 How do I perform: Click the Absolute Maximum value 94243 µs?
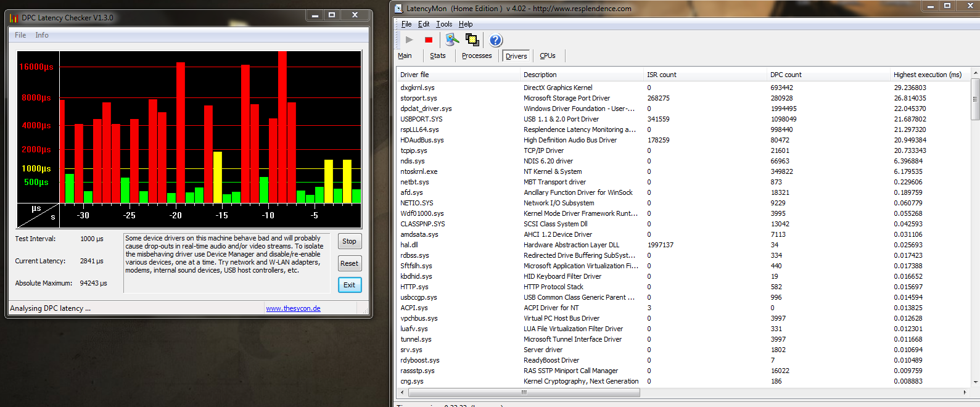coord(93,283)
